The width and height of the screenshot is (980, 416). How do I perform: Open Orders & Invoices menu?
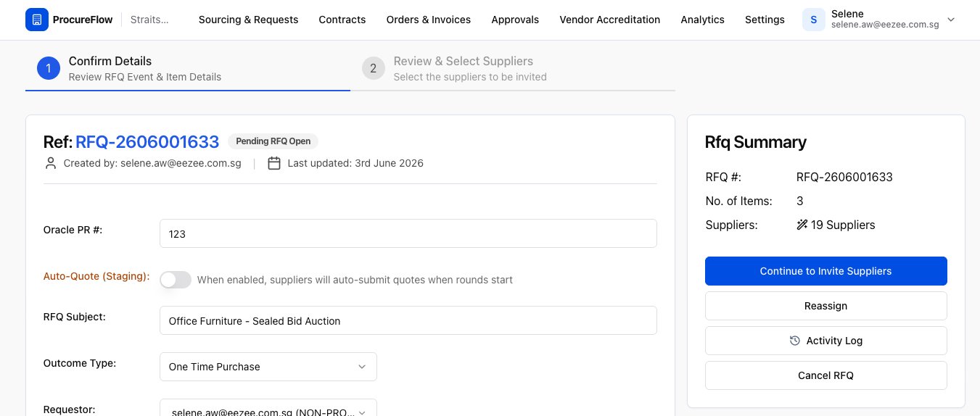click(x=429, y=20)
